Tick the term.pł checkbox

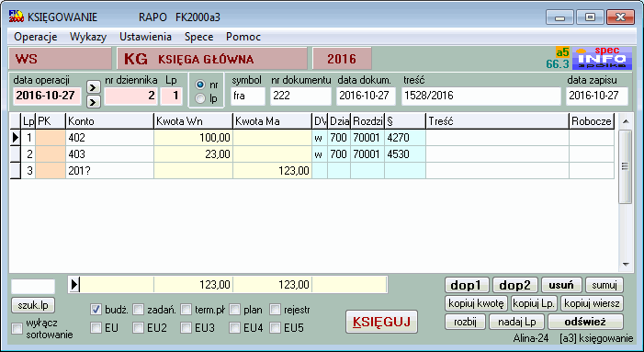pos(186,310)
